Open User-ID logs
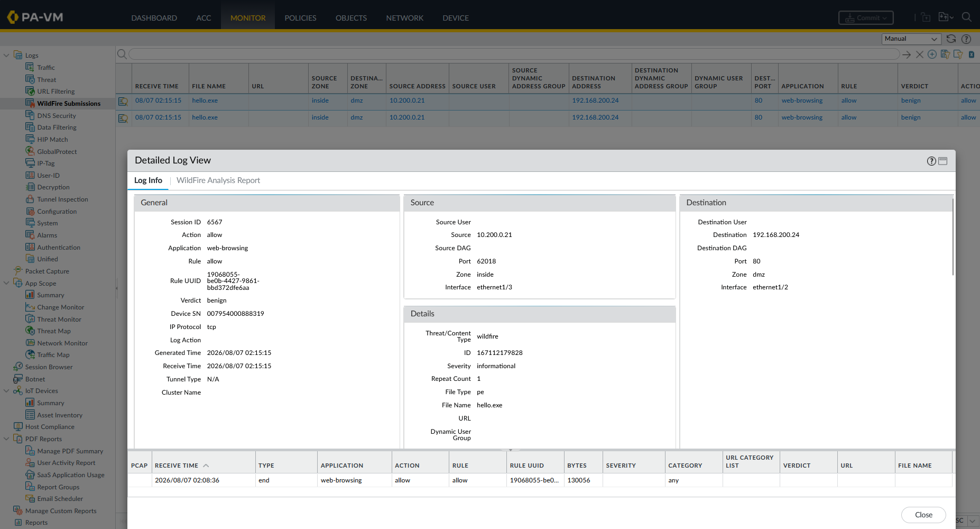Screen dimensions: 980x529 48,176
